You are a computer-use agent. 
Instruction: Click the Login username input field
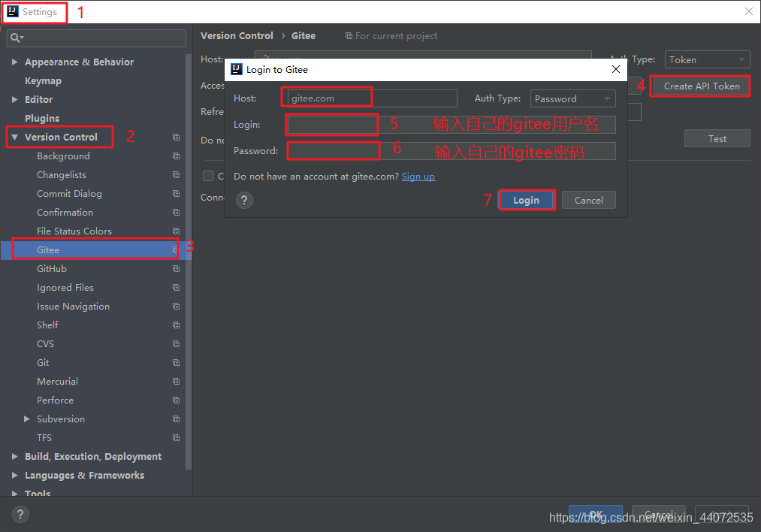coord(451,125)
